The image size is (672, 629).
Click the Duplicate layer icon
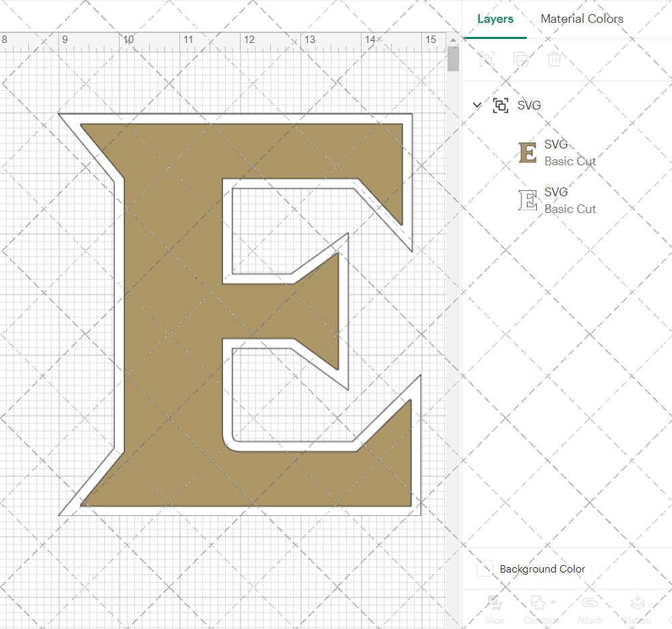pyautogui.click(x=520, y=59)
